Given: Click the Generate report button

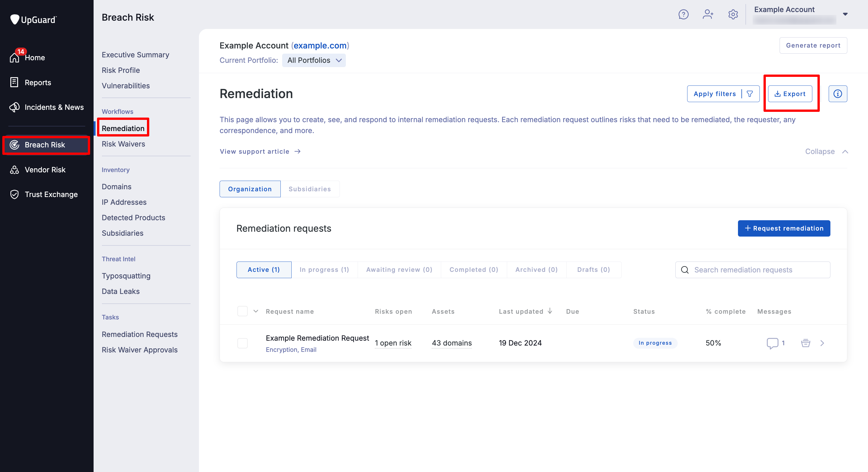Looking at the screenshot, I should click(813, 45).
